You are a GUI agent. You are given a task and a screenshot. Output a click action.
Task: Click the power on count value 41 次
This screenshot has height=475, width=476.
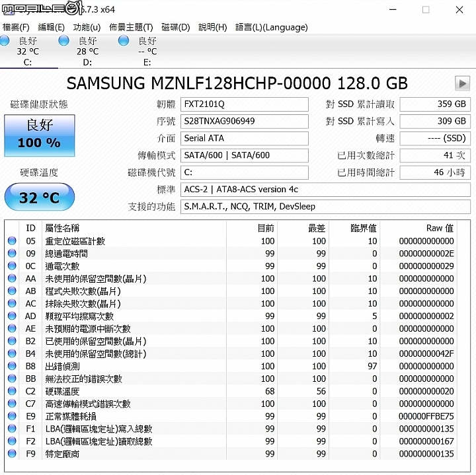(x=435, y=155)
